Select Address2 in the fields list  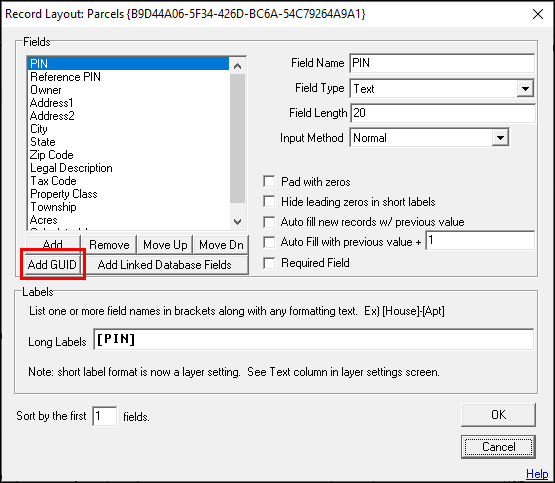click(x=128, y=116)
